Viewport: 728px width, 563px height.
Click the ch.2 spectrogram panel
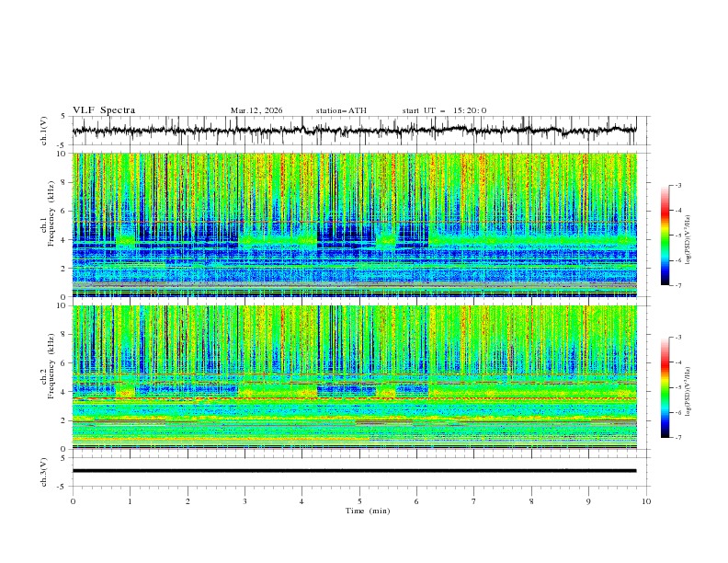(354, 377)
